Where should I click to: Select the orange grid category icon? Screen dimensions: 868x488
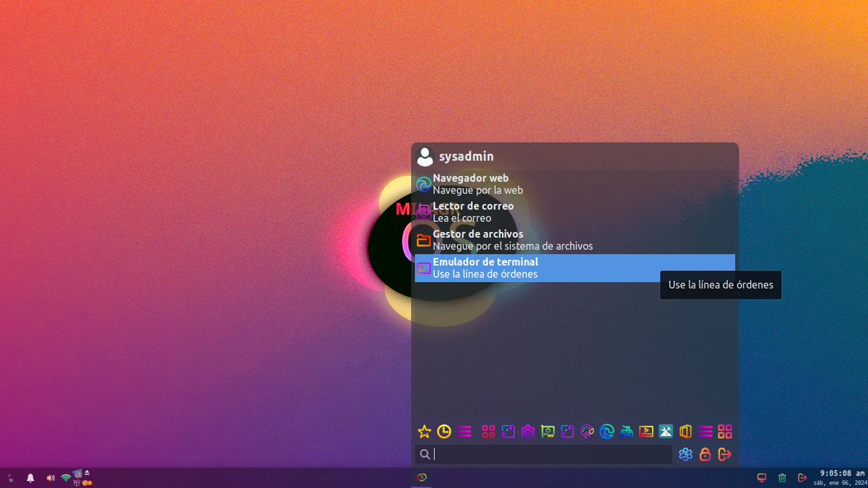[725, 432]
